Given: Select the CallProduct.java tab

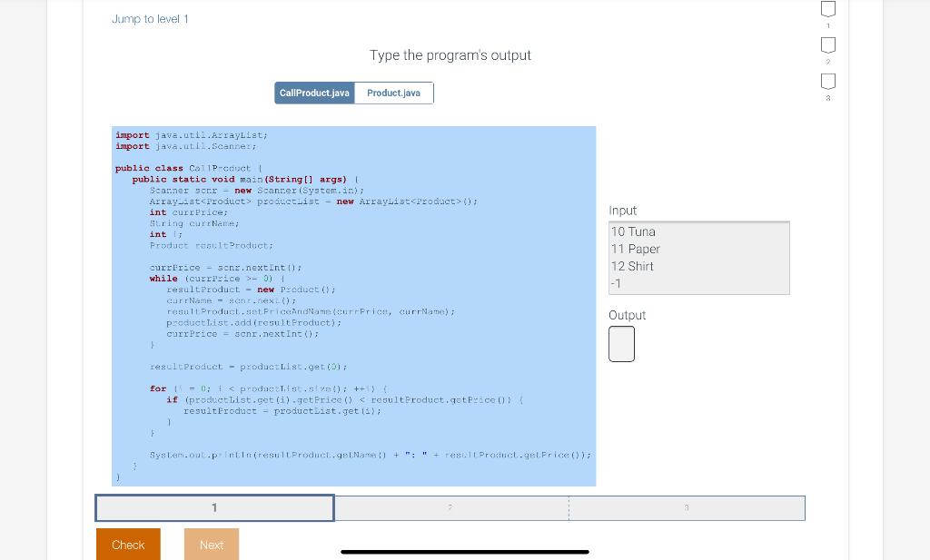Looking at the screenshot, I should tap(314, 93).
